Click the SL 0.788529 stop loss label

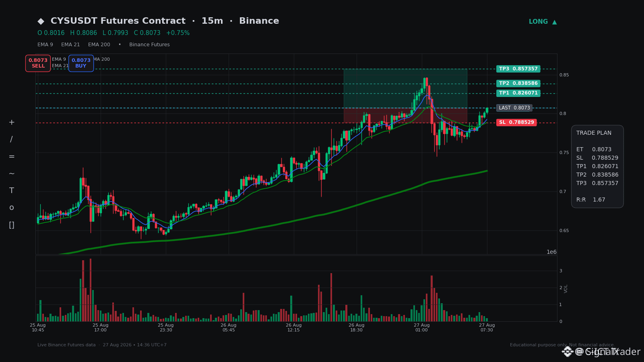pyautogui.click(x=516, y=122)
